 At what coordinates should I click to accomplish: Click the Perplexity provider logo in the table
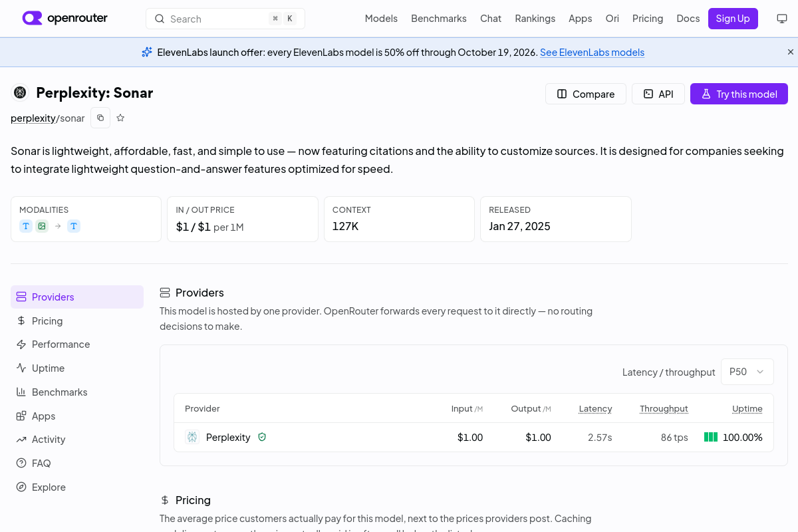[x=192, y=437]
